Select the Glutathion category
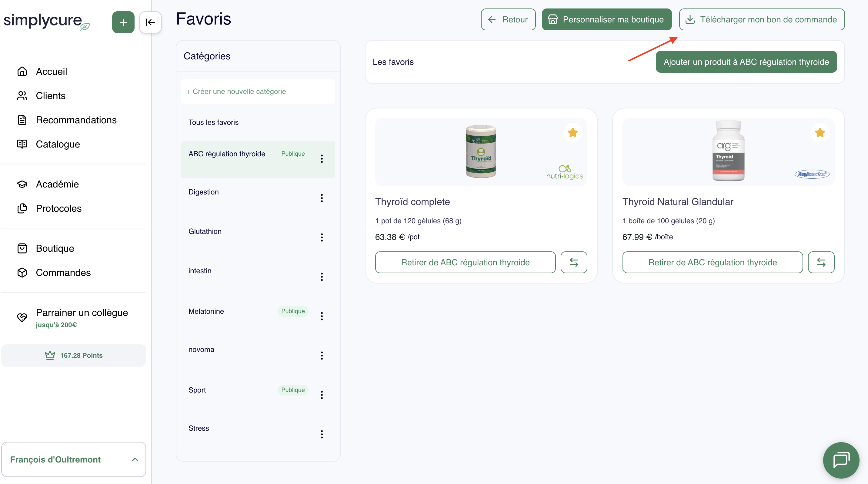Viewport: 868px width, 484px height. pyautogui.click(x=205, y=231)
